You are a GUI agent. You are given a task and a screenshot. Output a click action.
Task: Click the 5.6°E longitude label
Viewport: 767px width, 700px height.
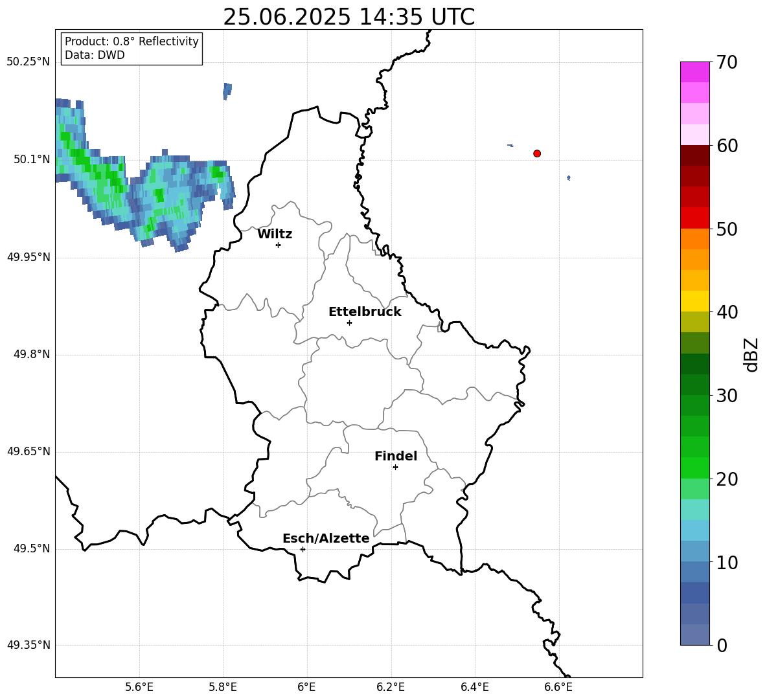pos(139,687)
